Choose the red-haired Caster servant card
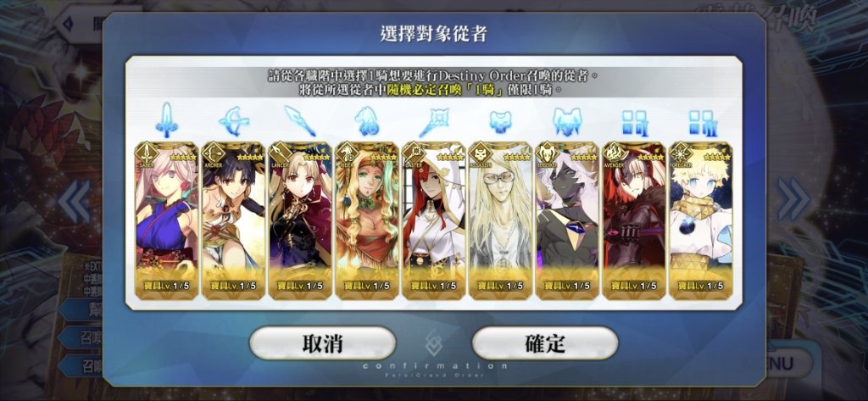The image size is (868, 401). (433, 221)
